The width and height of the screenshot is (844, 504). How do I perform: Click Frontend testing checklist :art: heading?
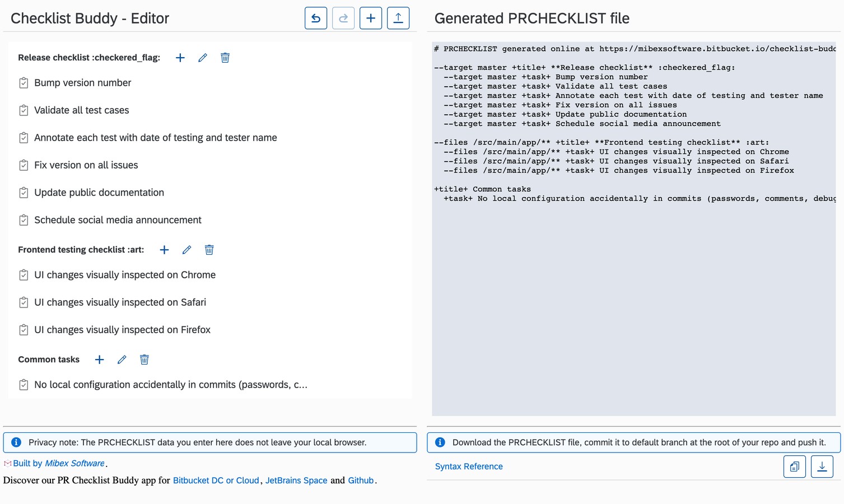[x=81, y=250]
